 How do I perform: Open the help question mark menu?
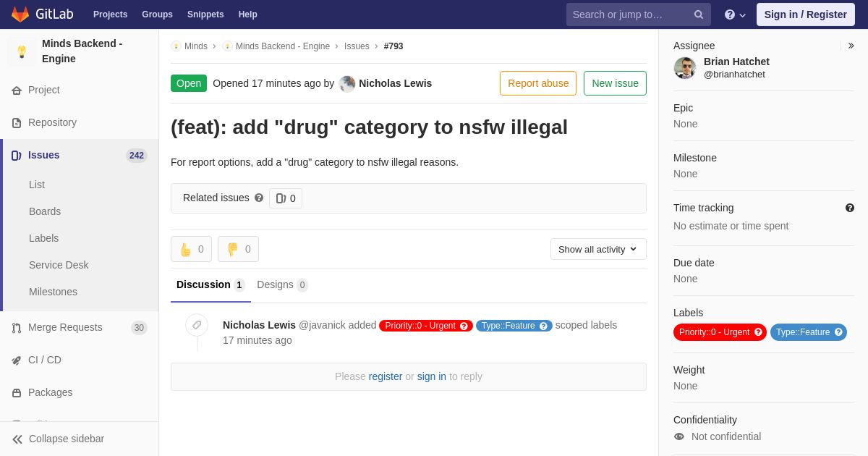[x=735, y=14]
